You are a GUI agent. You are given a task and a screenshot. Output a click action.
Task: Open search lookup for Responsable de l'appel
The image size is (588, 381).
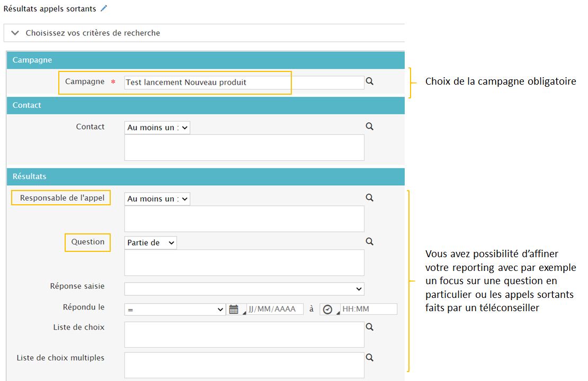[x=370, y=197]
